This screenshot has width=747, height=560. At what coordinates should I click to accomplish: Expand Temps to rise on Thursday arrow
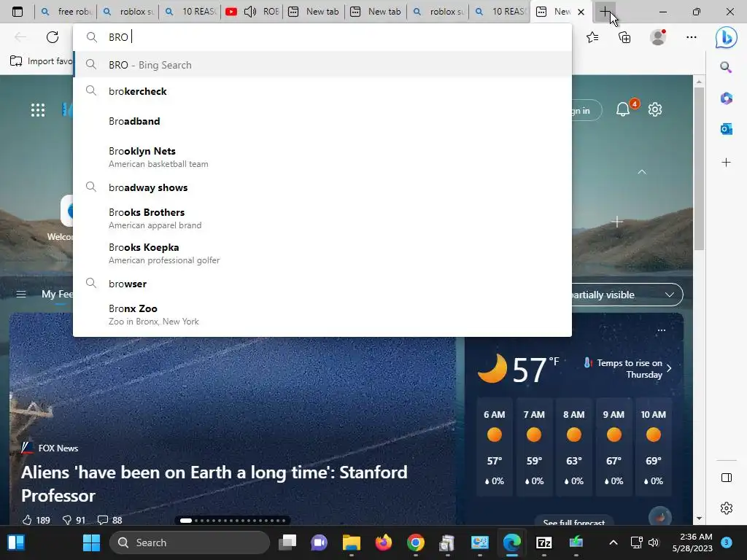(669, 368)
